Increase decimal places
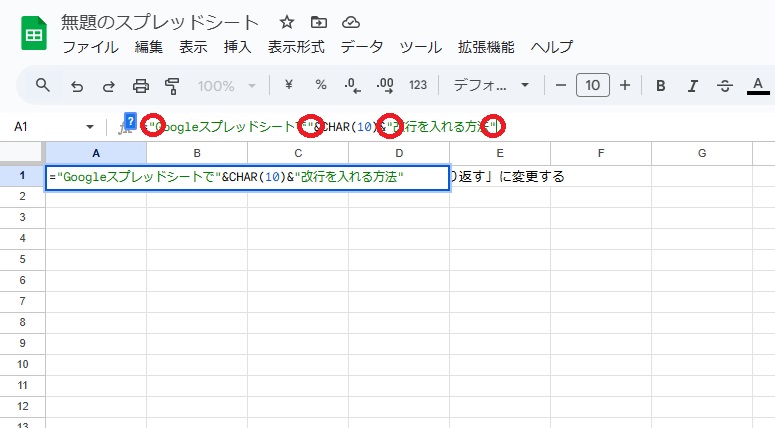This screenshot has width=775, height=428. (x=385, y=86)
